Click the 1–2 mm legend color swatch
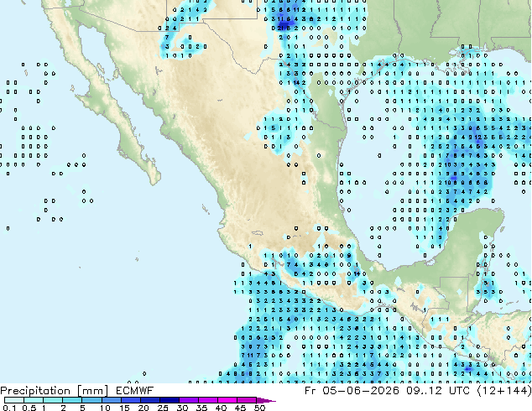This screenshot has height=411, width=532. 53,400
